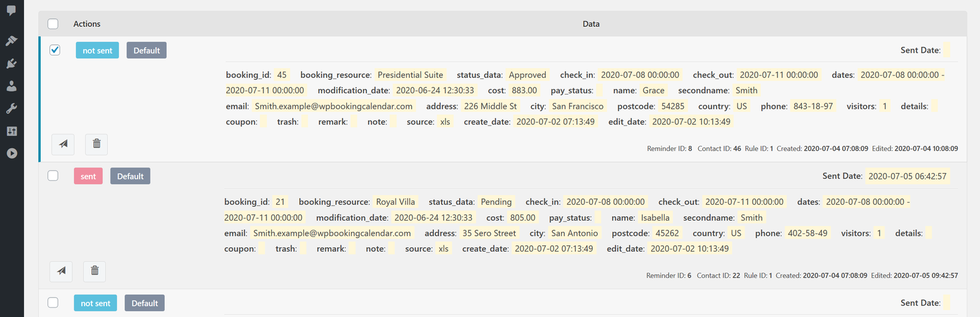Click postcode value 54285
This screenshot has width=980, height=317.
pyautogui.click(x=673, y=106)
